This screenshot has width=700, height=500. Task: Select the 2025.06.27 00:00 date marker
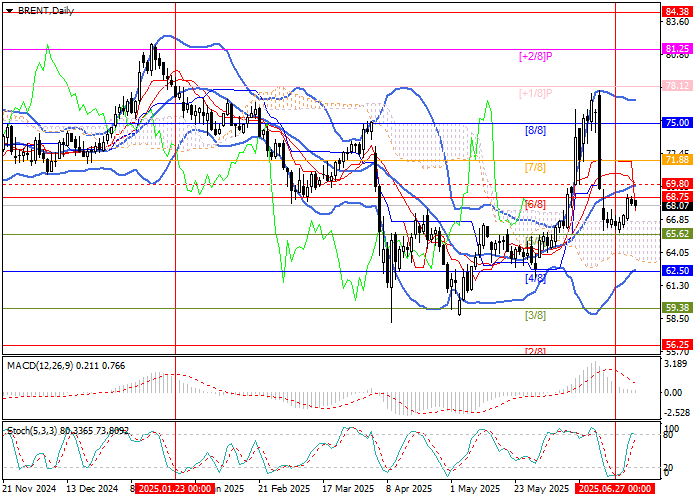pos(615,488)
